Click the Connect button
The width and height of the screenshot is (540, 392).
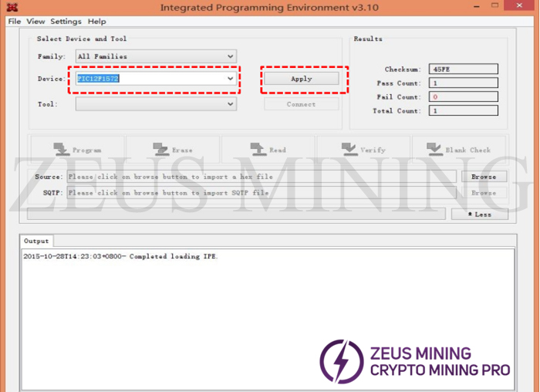(x=301, y=104)
